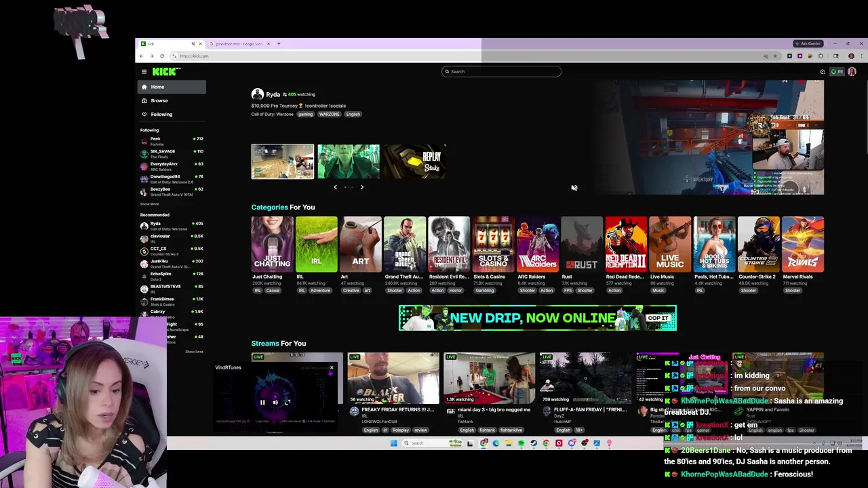
Task: Open the Marvel Rivals category
Action: point(803,245)
